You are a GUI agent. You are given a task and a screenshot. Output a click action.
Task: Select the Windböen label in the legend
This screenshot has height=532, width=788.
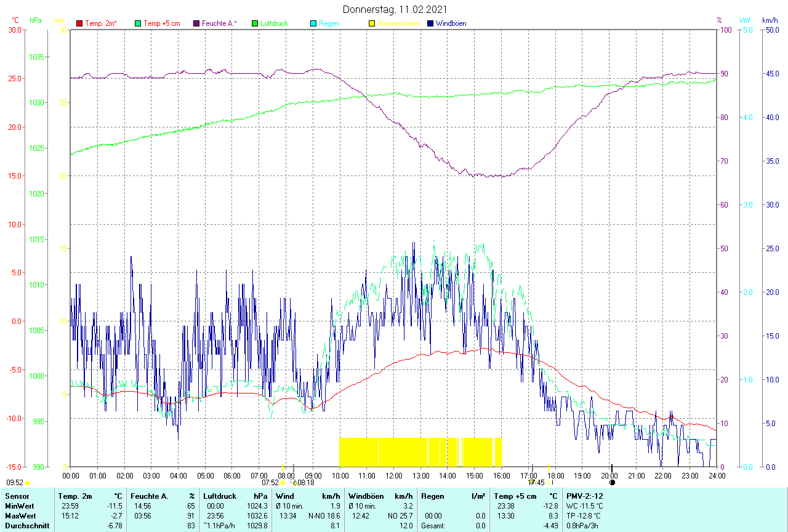pyautogui.click(x=451, y=23)
